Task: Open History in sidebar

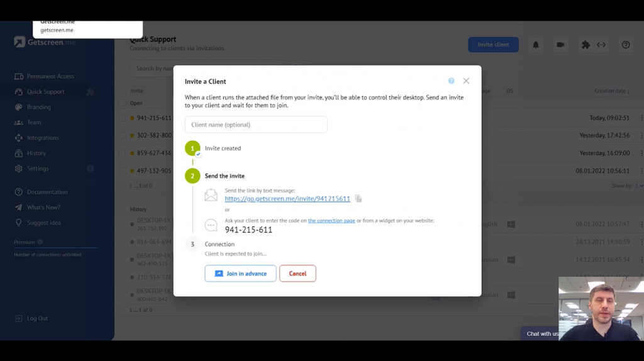Action: 36,153
